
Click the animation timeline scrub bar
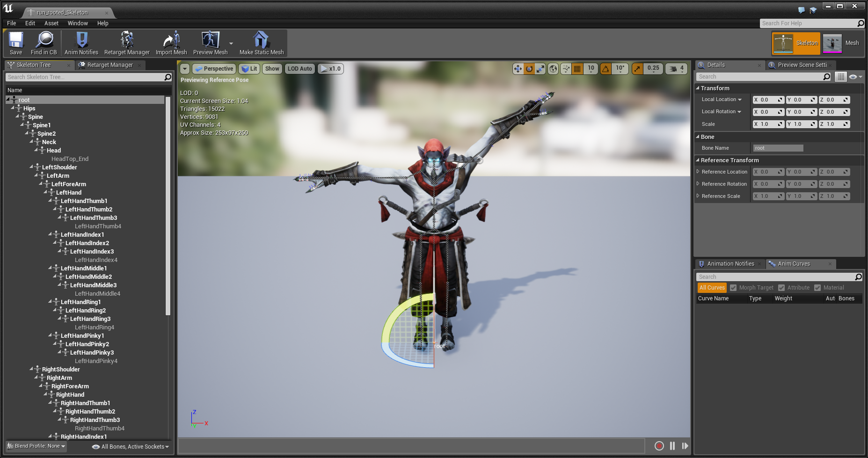pyautogui.click(x=411, y=446)
